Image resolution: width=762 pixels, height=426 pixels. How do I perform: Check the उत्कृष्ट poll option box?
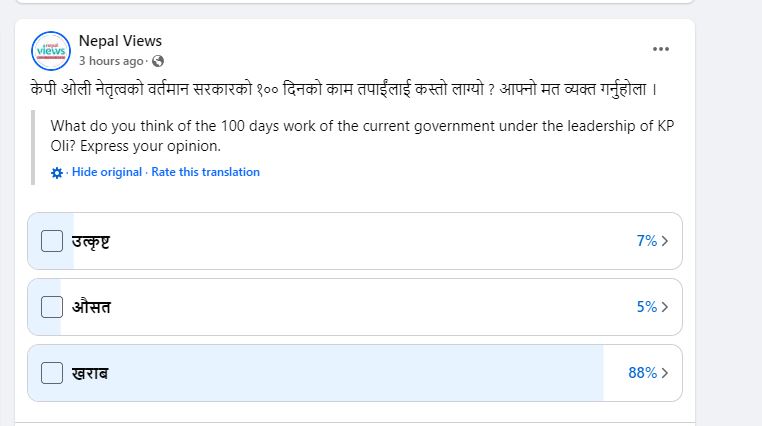(52, 241)
